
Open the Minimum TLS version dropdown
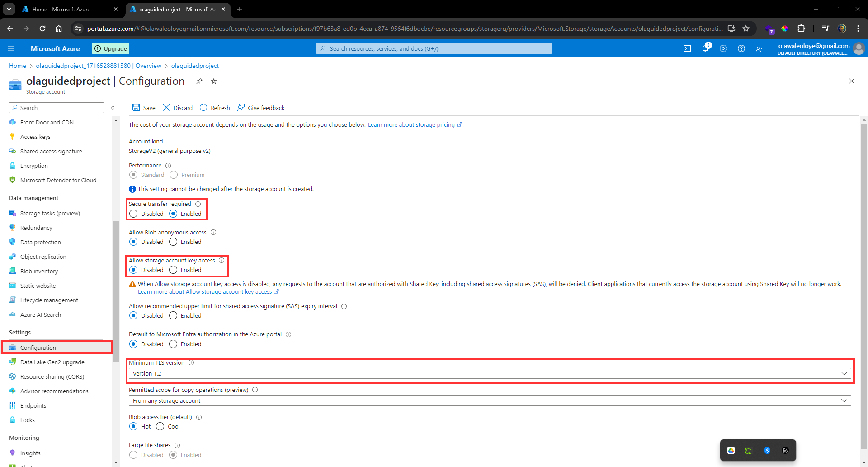(x=490, y=374)
